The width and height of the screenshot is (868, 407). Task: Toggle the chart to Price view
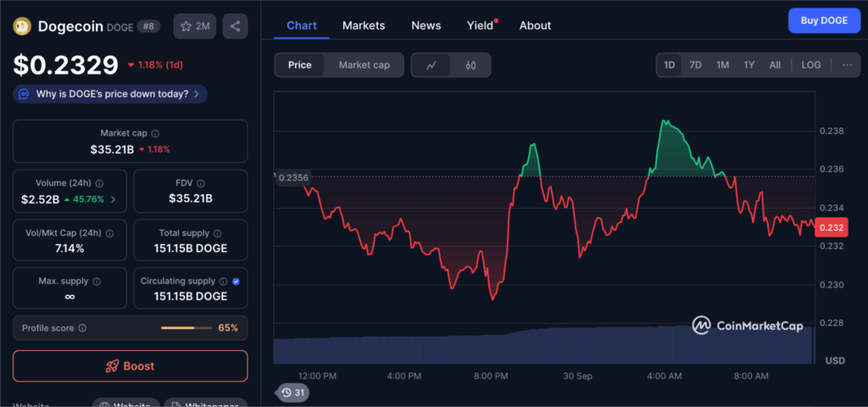299,65
